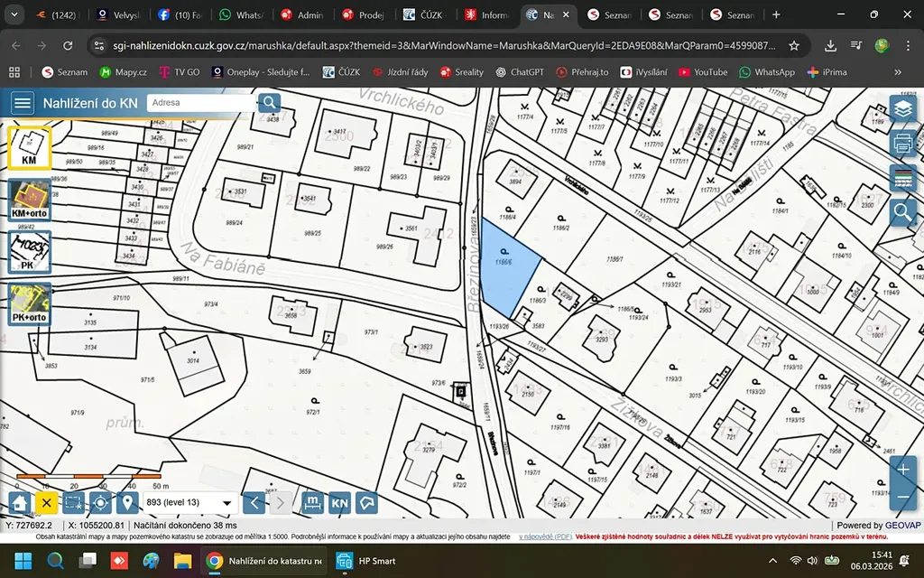The height and width of the screenshot is (578, 924).
Task: Switch to KM map view
Action: click(x=29, y=147)
